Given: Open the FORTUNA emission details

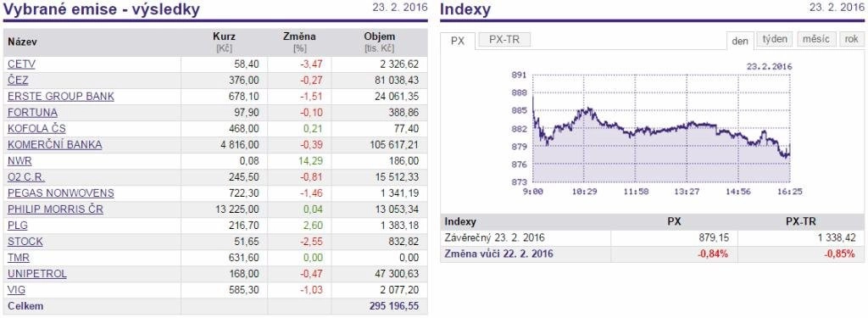Looking at the screenshot, I should 33,113.
